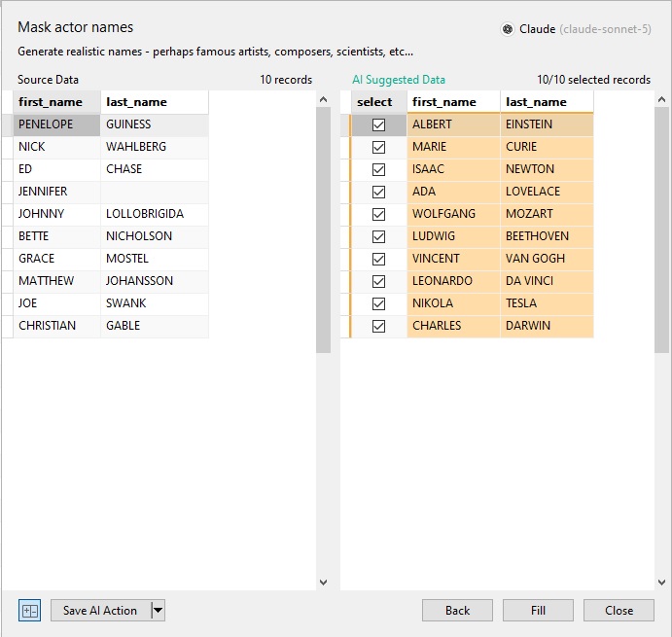Click the Claude AI provider icon
Viewport: 672px width, 637px height.
point(508,29)
